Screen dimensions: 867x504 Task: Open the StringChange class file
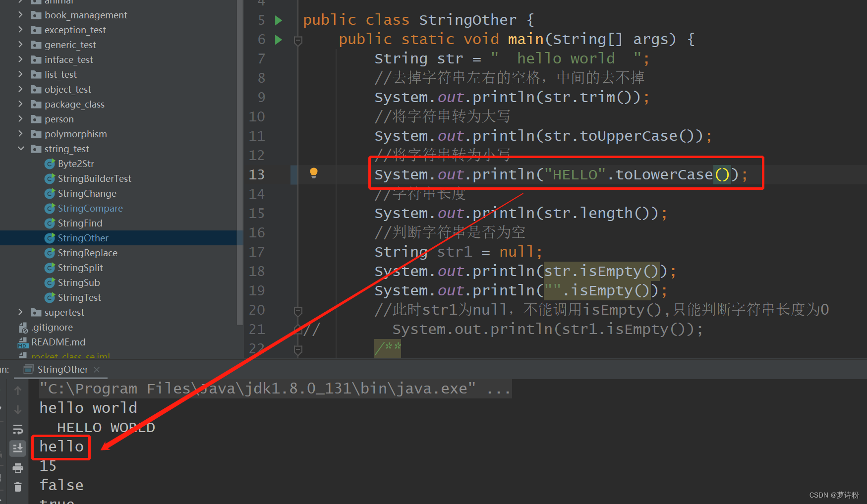coord(87,193)
